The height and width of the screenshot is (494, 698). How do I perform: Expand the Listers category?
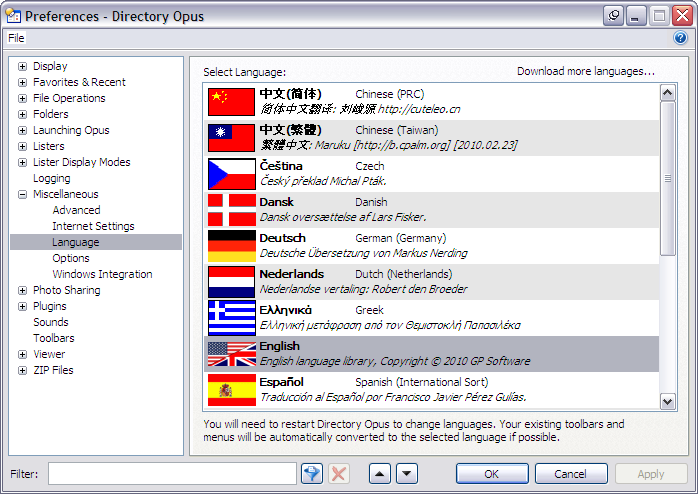tap(22, 146)
